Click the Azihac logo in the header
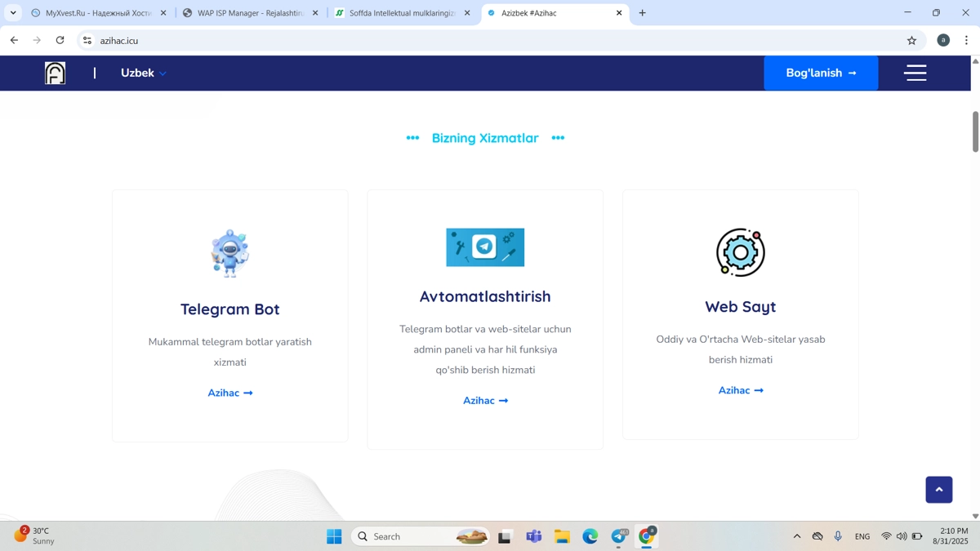980x551 pixels. click(55, 73)
